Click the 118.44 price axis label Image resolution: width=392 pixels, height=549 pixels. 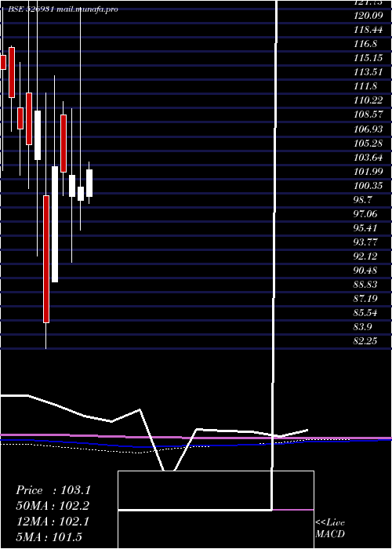368,30
